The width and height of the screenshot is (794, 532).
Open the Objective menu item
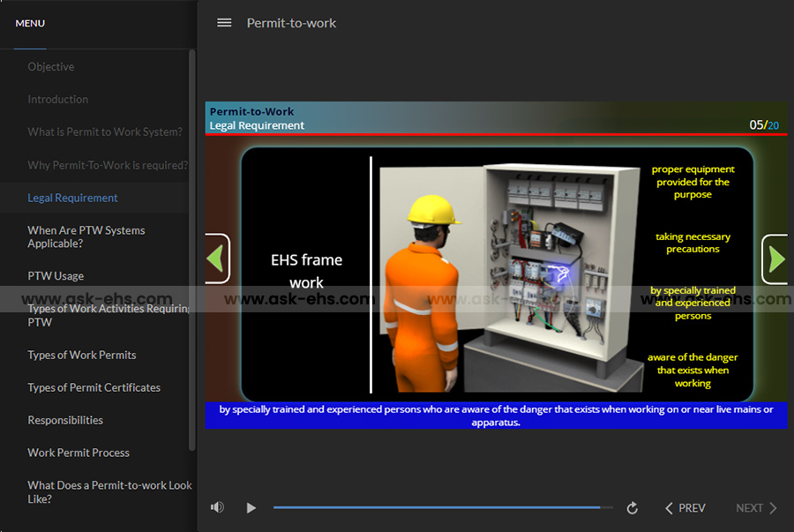[51, 67]
